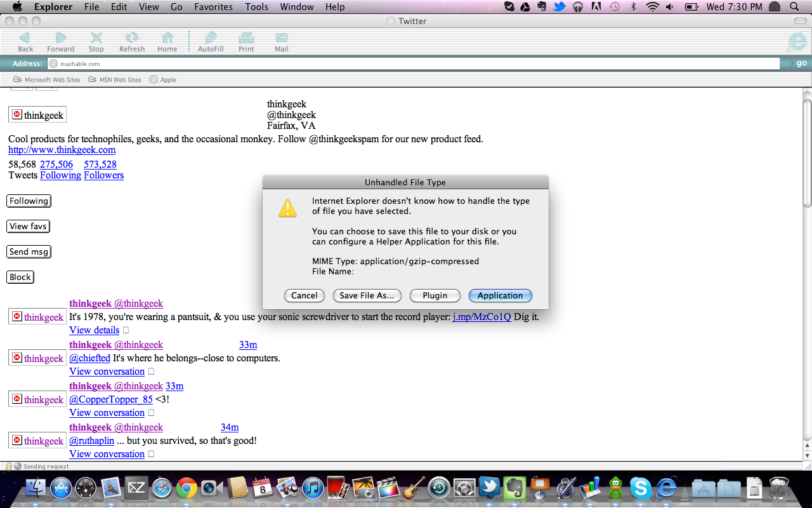Click the View favs button
This screenshot has width=812, height=508.
point(28,226)
